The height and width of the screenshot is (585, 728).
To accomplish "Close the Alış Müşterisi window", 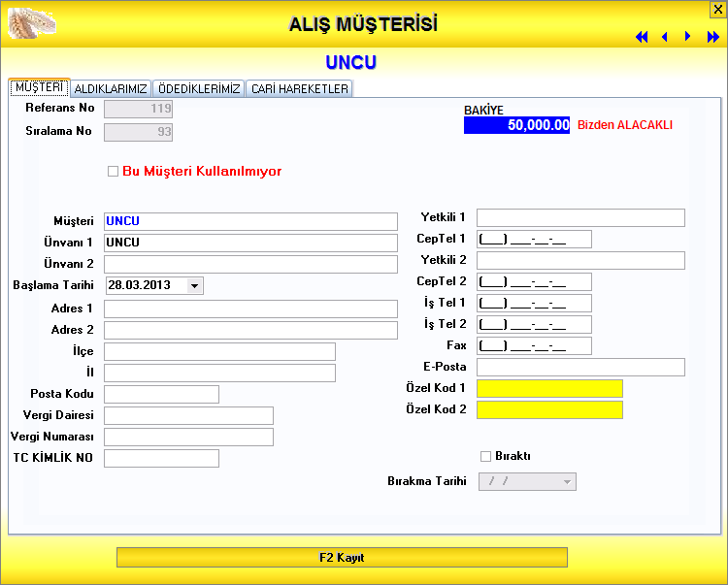I will 717,9.
